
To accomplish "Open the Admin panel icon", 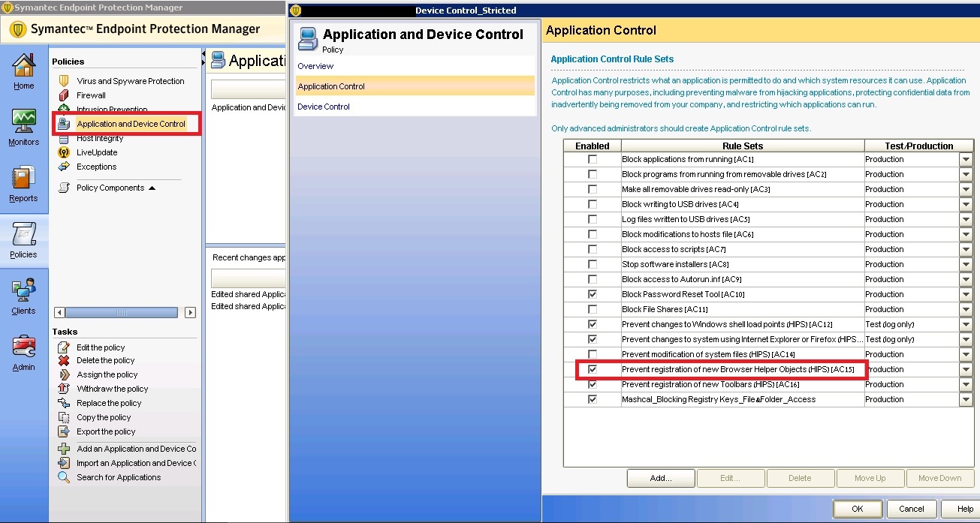I will 23,347.
